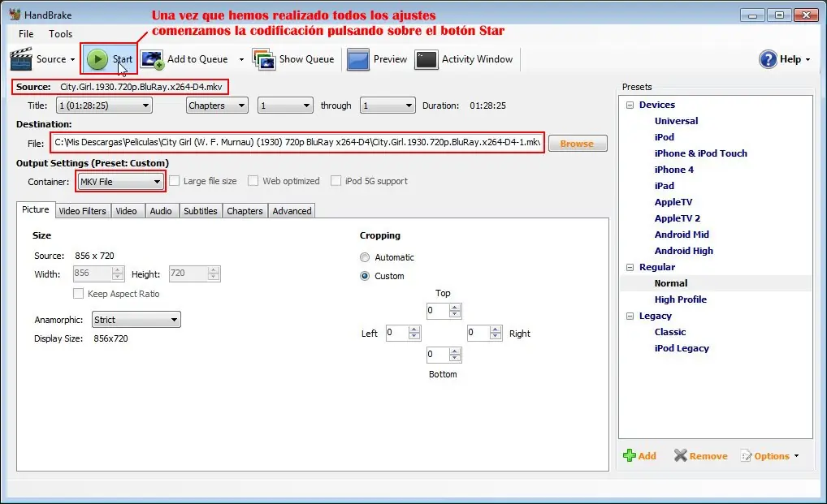Click the destination File path field

(297, 142)
